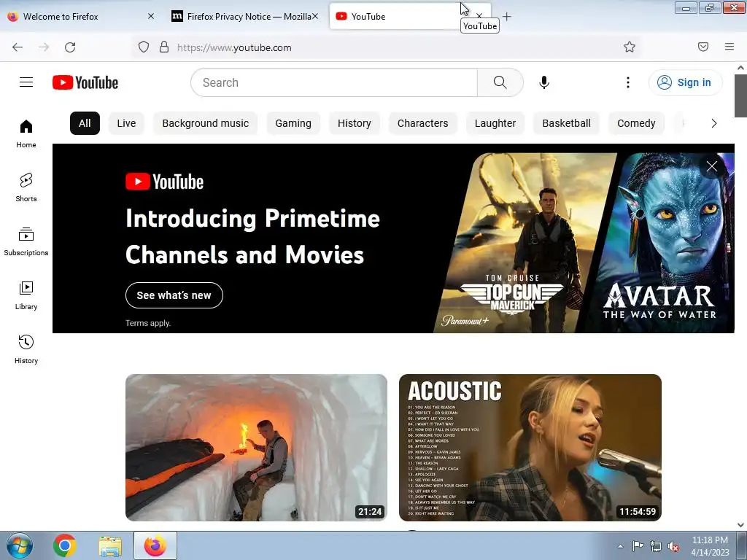Click the Terms apply text

coord(148,323)
